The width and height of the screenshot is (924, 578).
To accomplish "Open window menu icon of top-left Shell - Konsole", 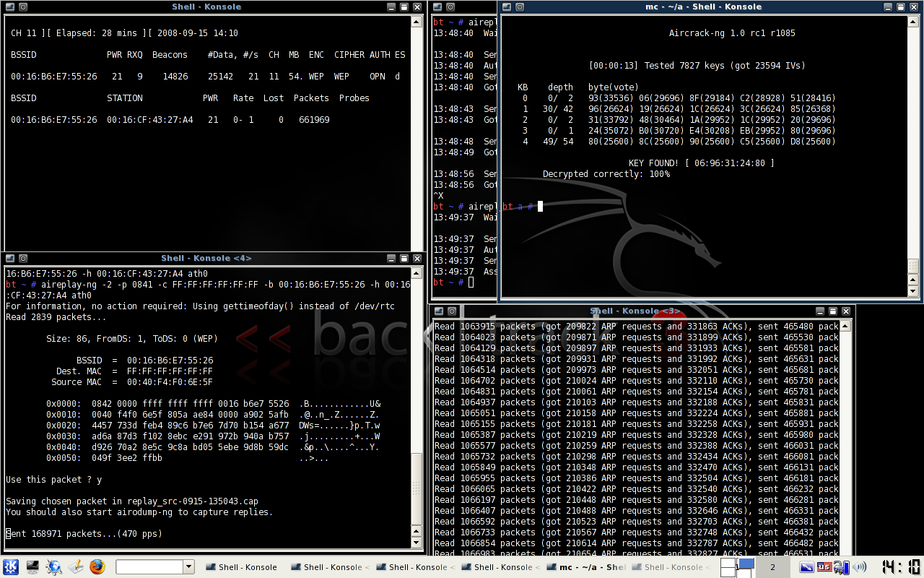I will click(10, 7).
